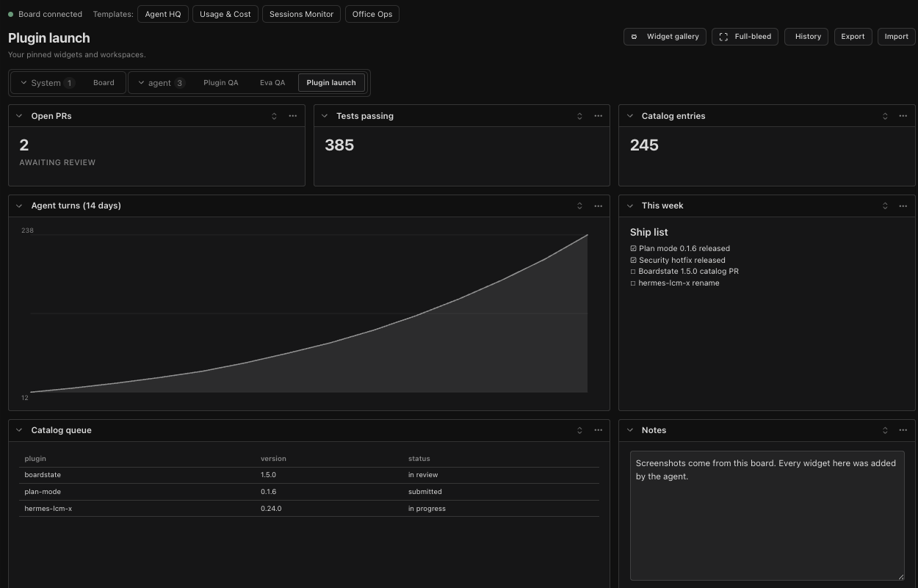Open the Notes widget ellipsis menu
The image size is (918, 588).
click(903, 430)
